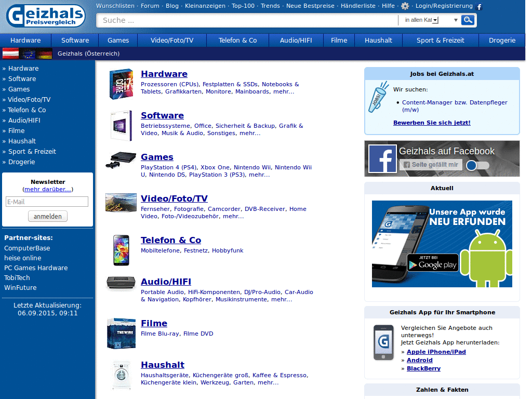Open the Neue Bestpreise link

(310, 6)
